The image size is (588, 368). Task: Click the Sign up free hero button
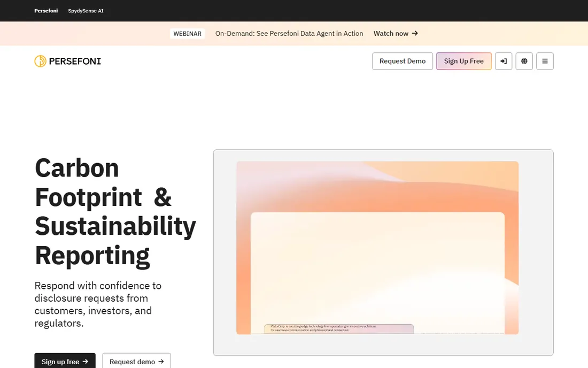(x=65, y=361)
